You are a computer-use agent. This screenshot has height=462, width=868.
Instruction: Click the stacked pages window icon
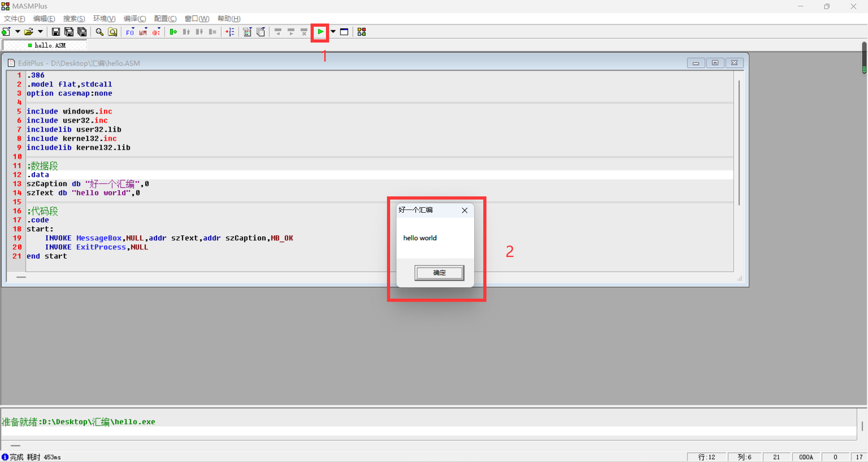260,32
